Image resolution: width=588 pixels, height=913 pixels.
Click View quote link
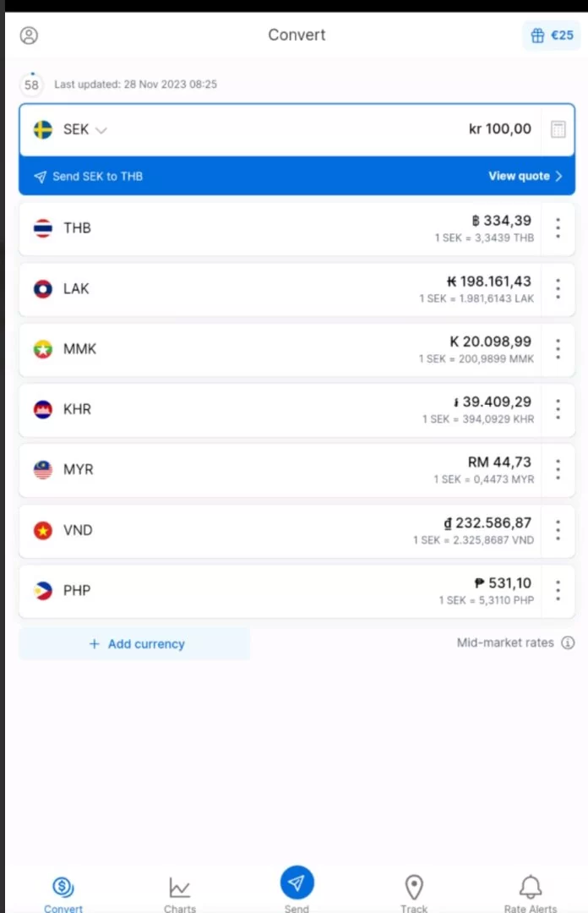524,176
